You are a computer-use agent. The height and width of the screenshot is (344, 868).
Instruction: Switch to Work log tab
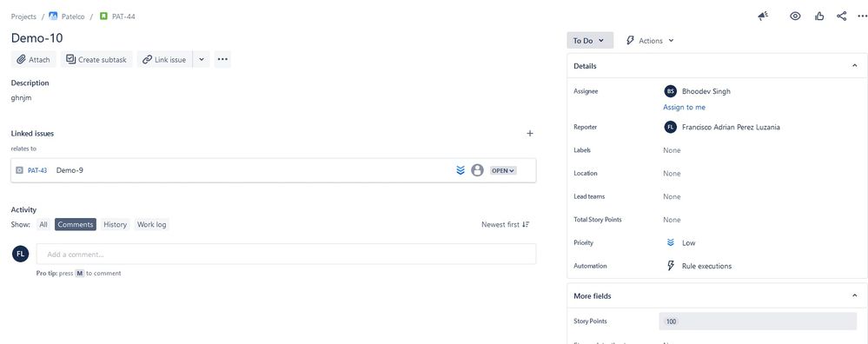pos(152,224)
